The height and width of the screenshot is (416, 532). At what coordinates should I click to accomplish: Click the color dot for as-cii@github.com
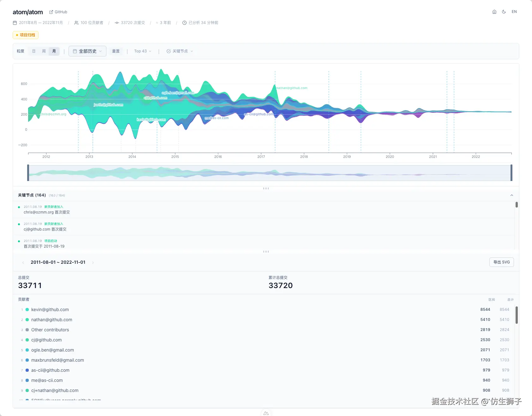27,370
